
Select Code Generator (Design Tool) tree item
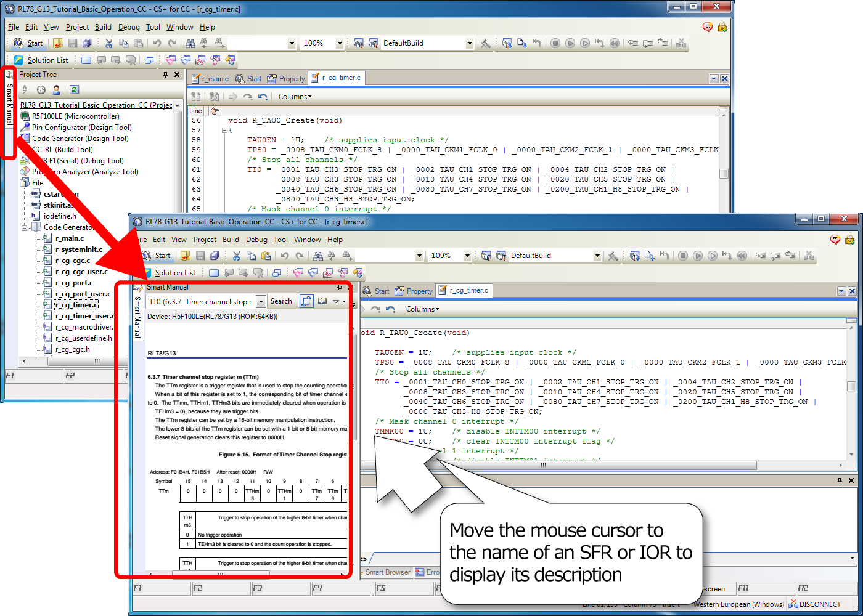80,139
